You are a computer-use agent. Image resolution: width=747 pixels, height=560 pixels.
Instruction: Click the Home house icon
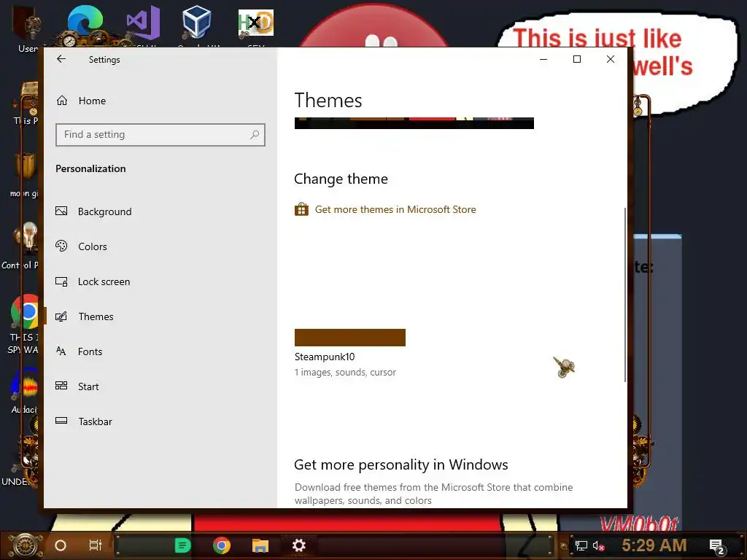point(62,101)
